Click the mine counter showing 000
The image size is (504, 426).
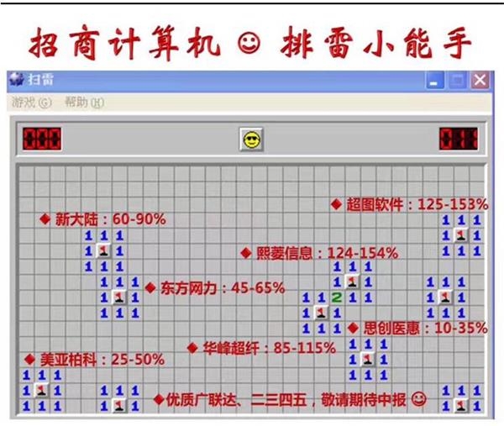tap(42, 139)
